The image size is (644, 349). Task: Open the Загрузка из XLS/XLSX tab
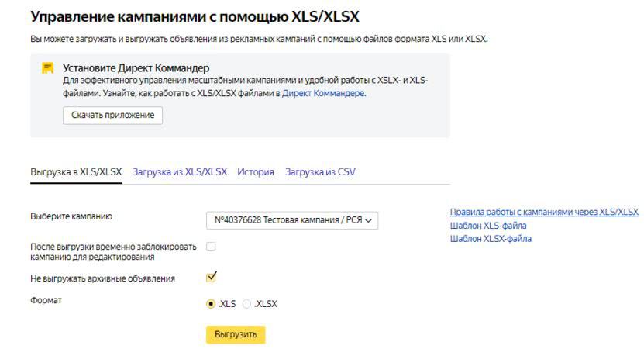[x=180, y=172]
